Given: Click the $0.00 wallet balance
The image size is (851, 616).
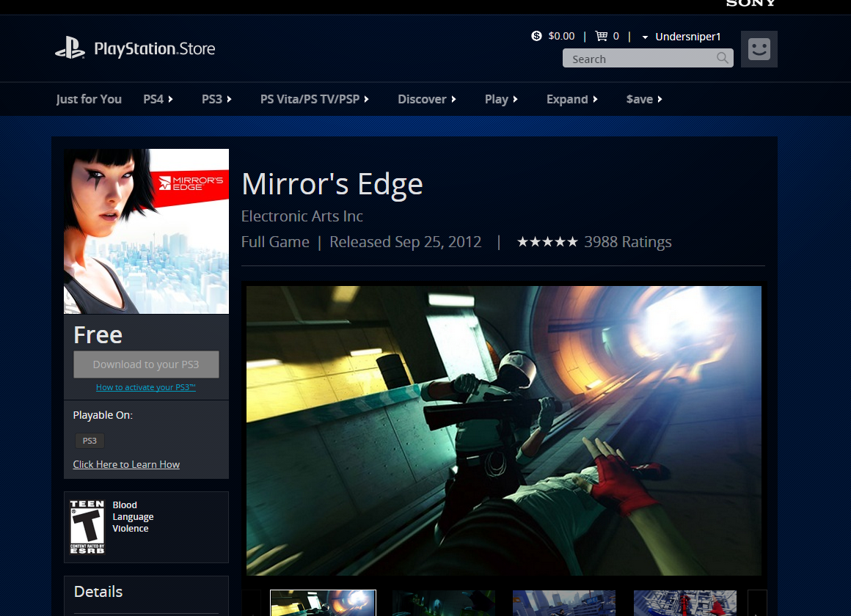Looking at the screenshot, I should [x=561, y=36].
